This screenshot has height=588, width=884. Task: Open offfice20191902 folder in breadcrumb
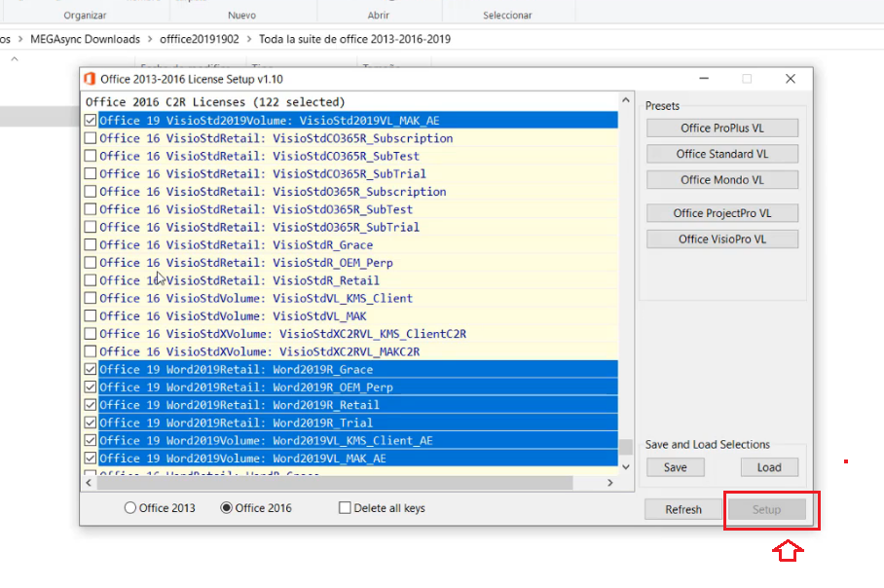click(199, 39)
